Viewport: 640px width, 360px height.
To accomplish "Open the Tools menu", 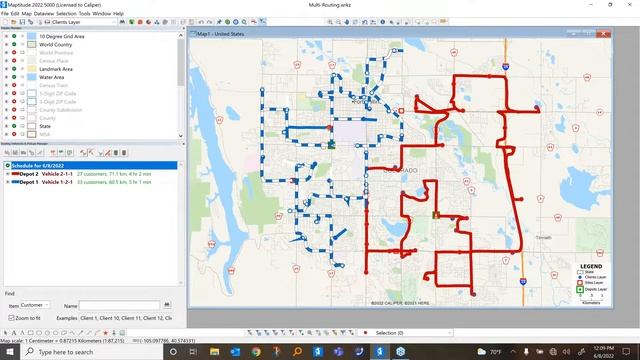I will [84, 13].
